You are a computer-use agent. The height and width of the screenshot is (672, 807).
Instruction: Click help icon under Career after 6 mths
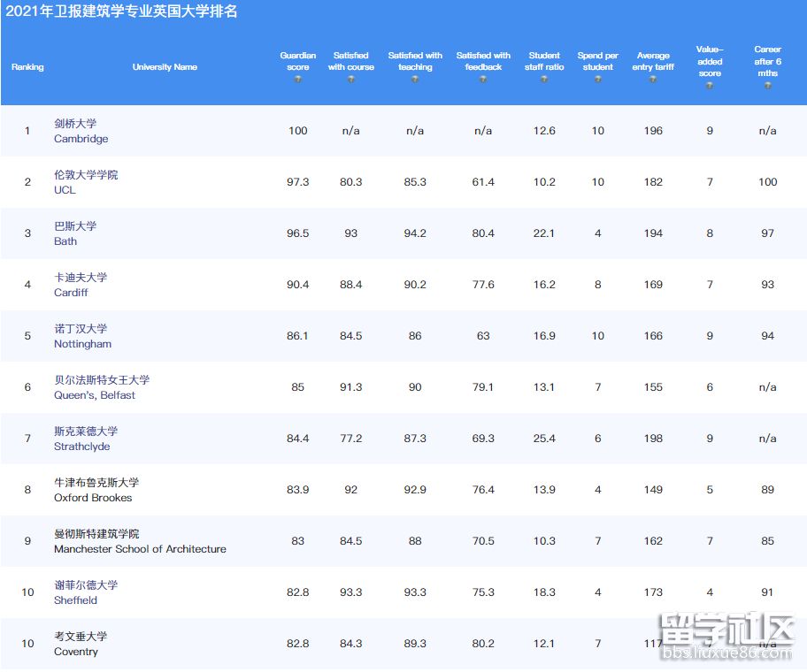pos(767,86)
